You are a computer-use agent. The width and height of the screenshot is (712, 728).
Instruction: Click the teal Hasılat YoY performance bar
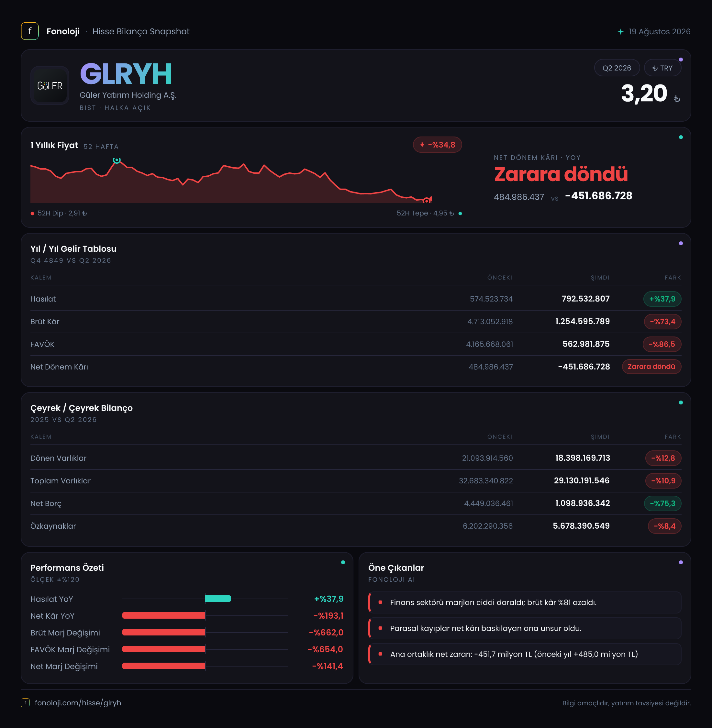(218, 599)
